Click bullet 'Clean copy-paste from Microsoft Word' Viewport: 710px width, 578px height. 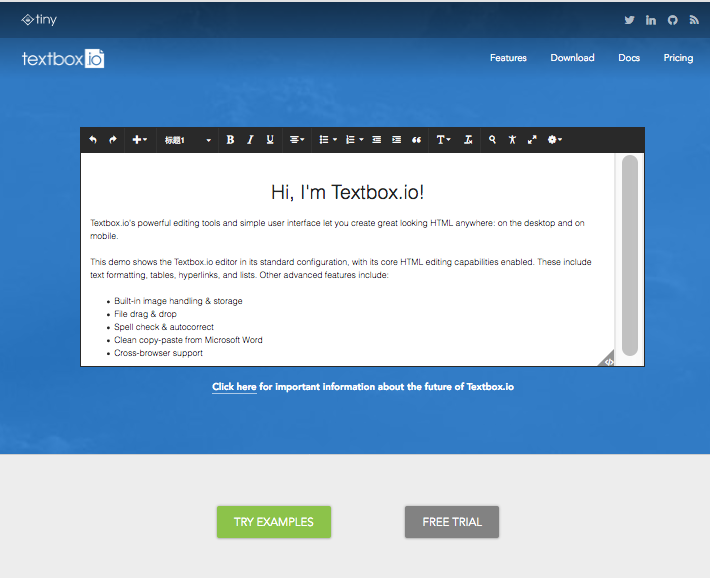coord(188,340)
